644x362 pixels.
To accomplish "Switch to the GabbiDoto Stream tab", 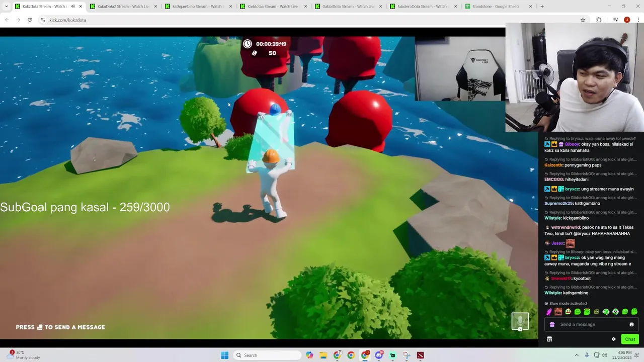I will pyautogui.click(x=348, y=7).
